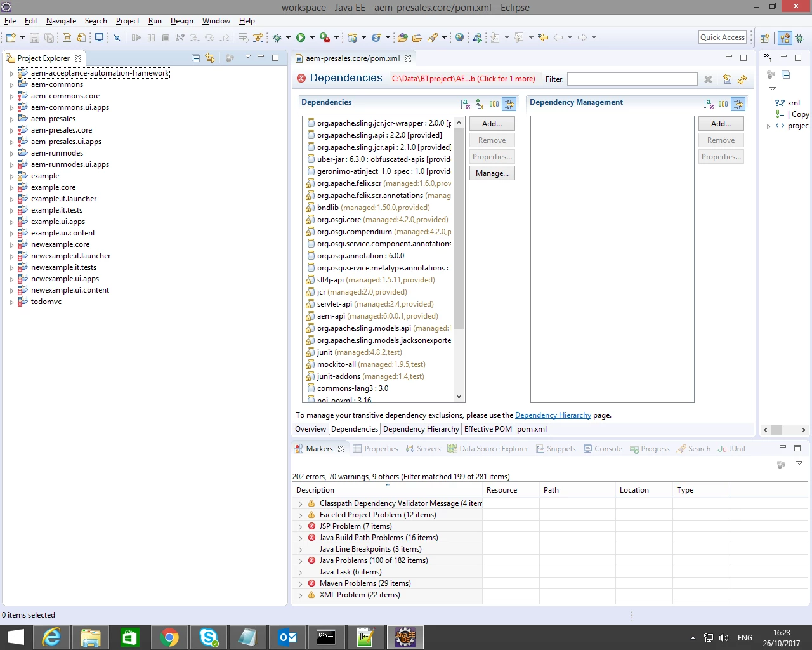Toggle alphabetical sort in Dependency Management
812x650 pixels.
click(709, 104)
